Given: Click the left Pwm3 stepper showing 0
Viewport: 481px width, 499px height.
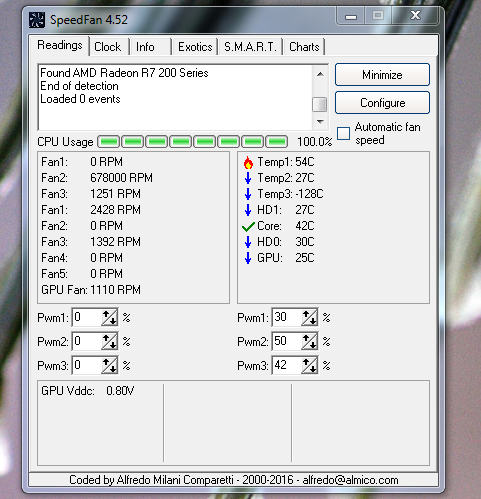Looking at the screenshot, I should 110,365.
